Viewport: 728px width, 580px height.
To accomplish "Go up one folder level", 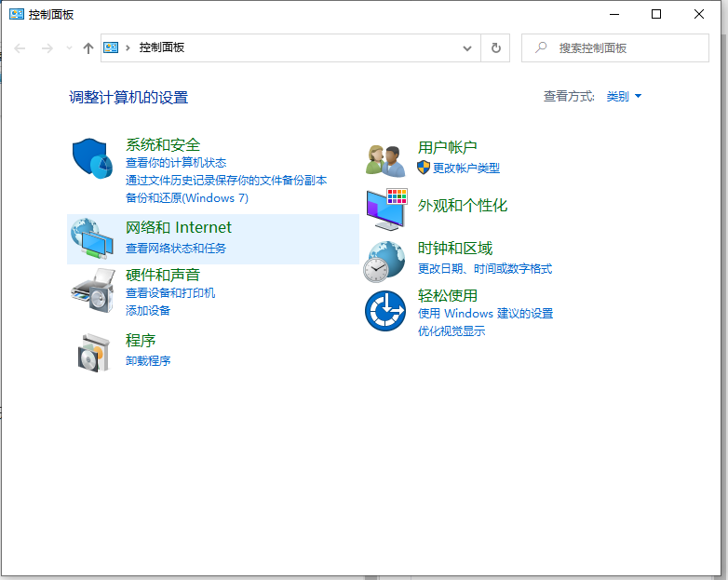I will [88, 48].
